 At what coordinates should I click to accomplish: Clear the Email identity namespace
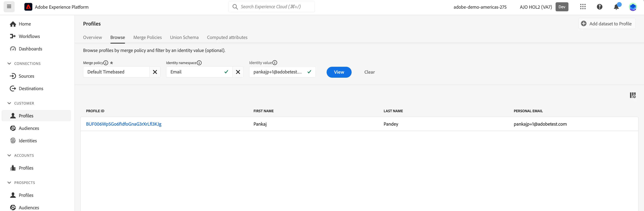tap(238, 72)
